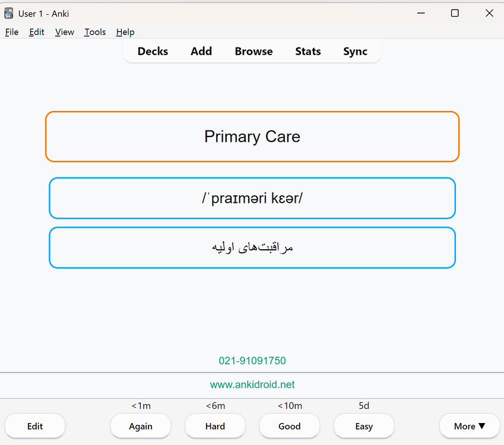Open the Tools menu

coord(95,32)
